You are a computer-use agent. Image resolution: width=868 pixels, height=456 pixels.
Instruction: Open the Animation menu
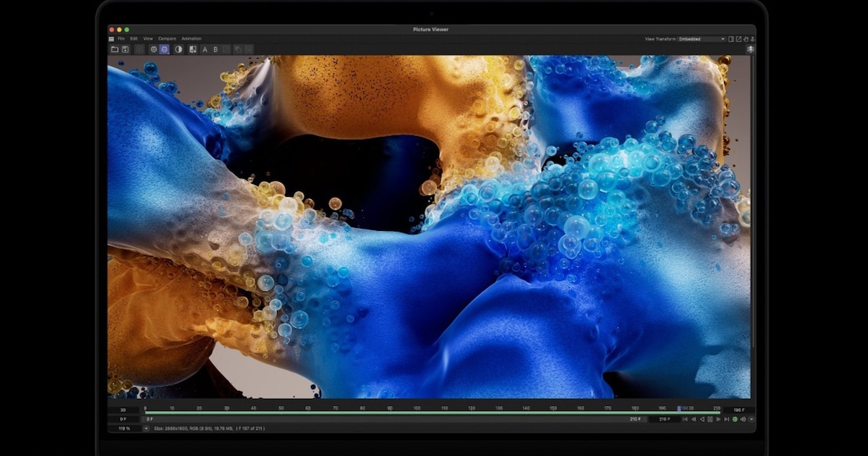(x=192, y=38)
